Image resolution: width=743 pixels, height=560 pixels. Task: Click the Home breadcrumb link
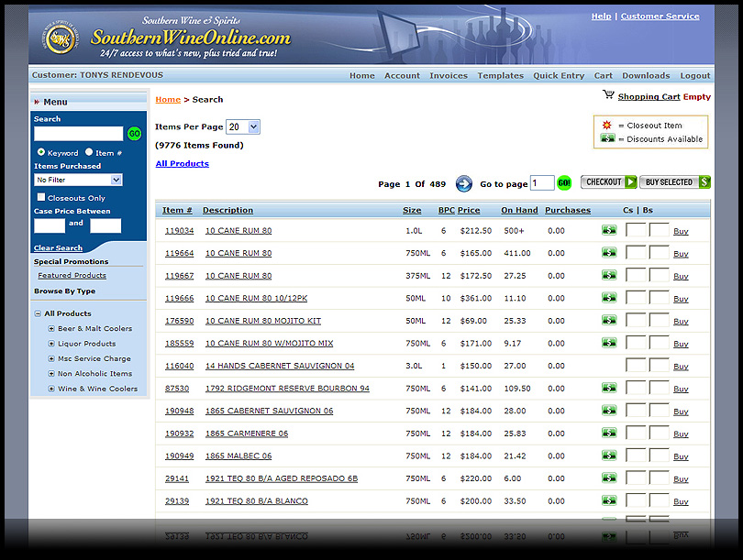tap(168, 99)
